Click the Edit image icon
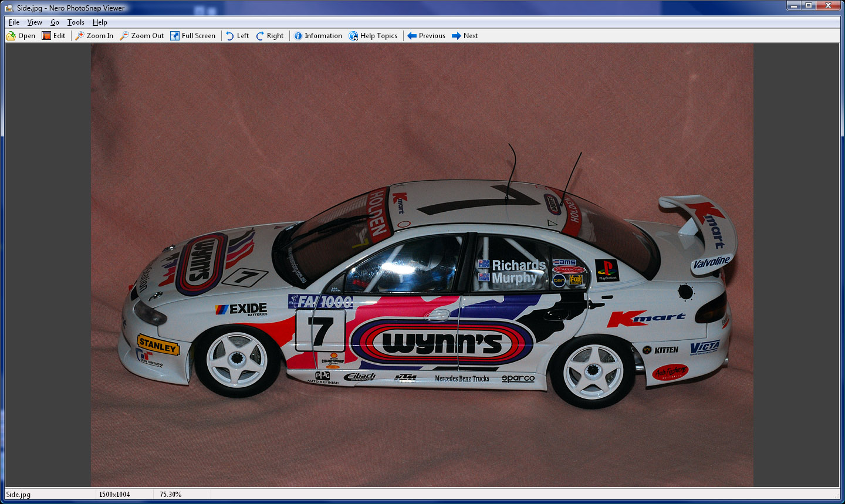 [46, 36]
